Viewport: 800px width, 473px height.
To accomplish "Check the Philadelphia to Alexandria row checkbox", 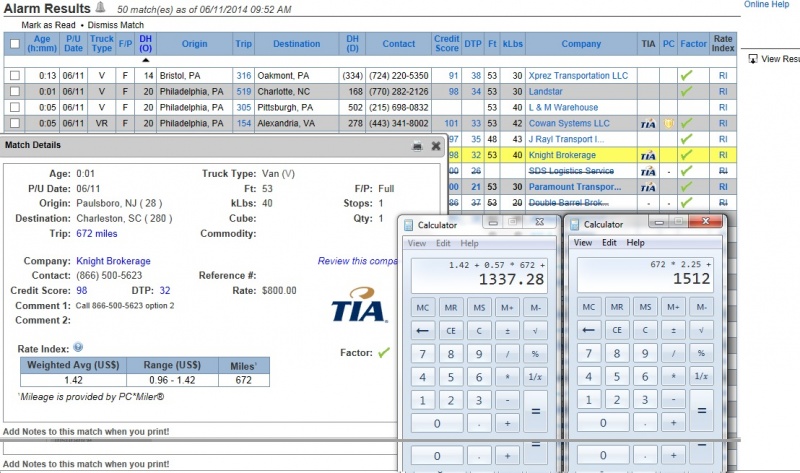I will click(x=15, y=123).
